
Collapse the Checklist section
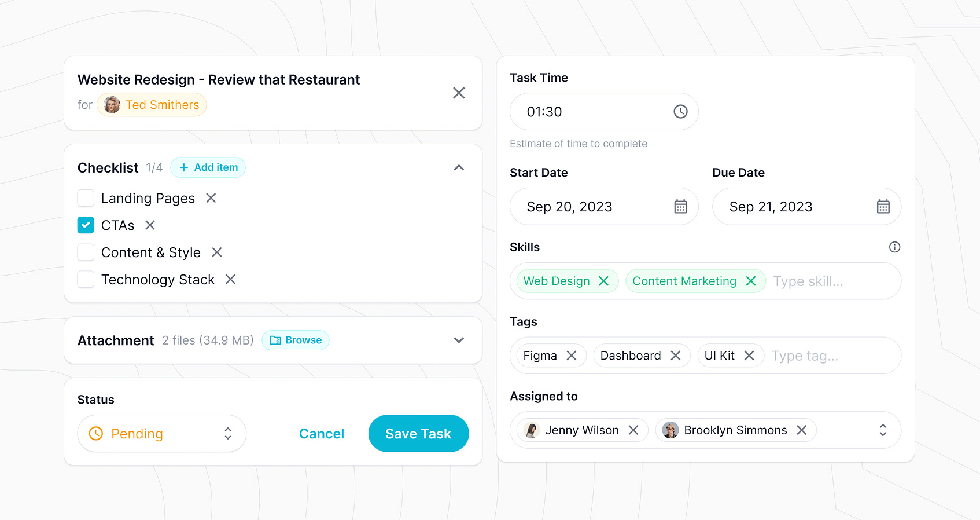(459, 168)
